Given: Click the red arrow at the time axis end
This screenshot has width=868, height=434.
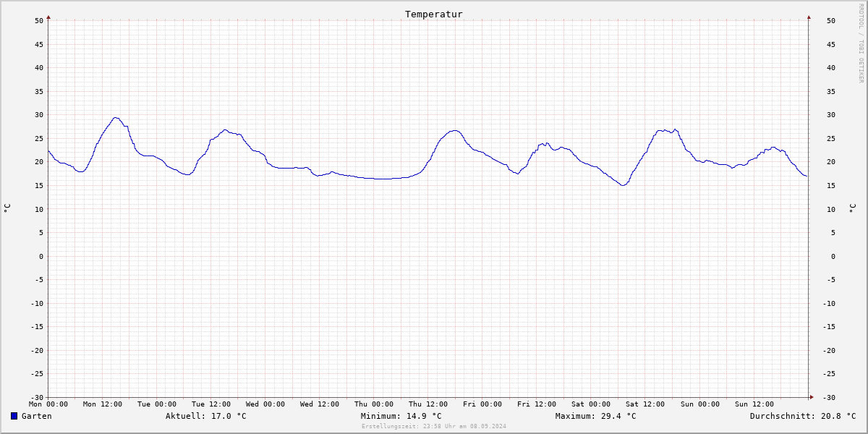Looking at the screenshot, I should click(x=811, y=396).
